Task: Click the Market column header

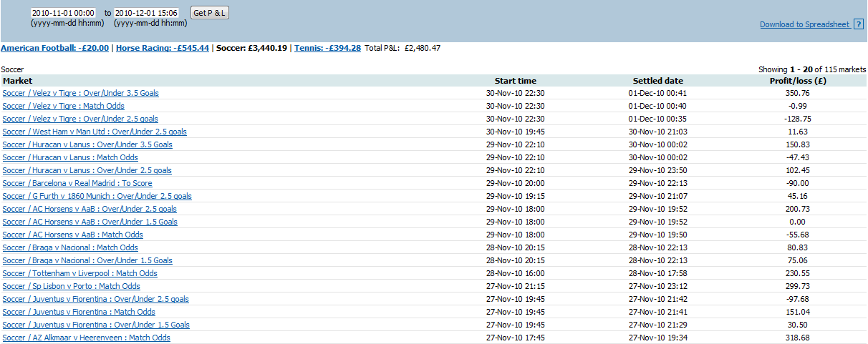Action: [x=18, y=81]
